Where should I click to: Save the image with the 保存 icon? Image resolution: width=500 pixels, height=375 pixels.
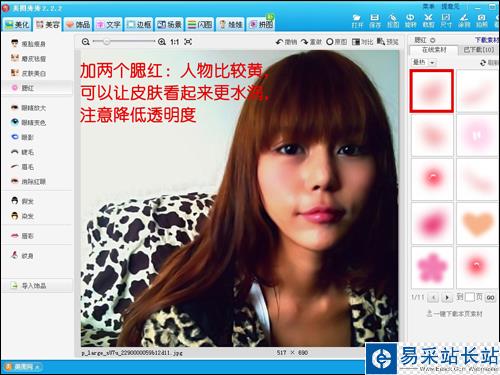coord(375,21)
